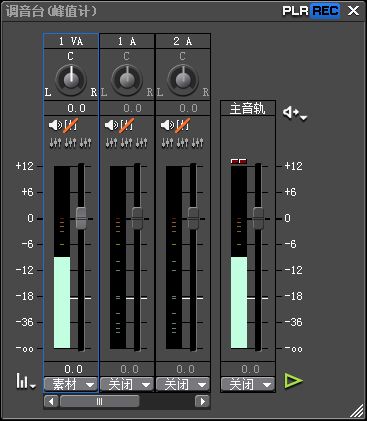Click the red clip indicator above the master meter
The image size is (367, 421).
coord(239,161)
